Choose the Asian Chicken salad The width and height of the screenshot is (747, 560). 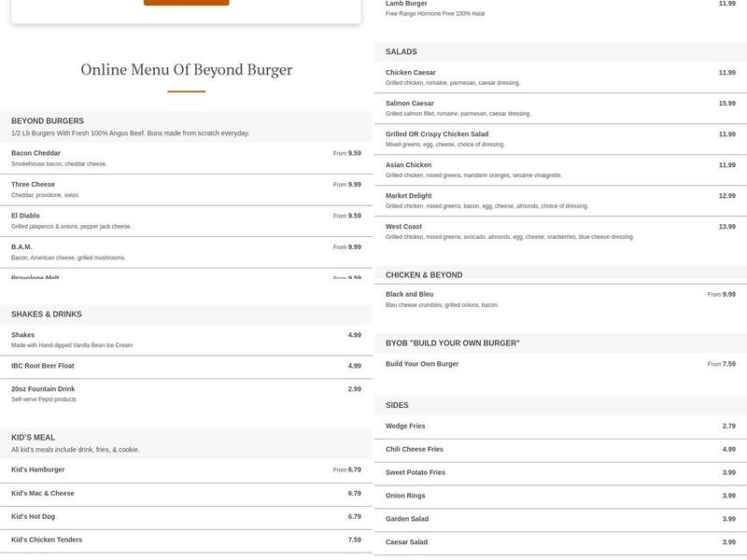[561, 170]
